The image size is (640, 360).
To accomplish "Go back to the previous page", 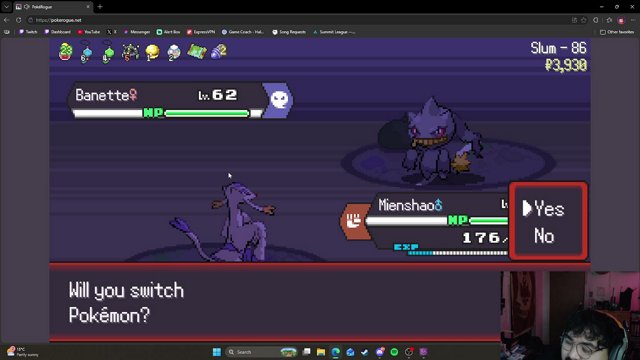I will (6, 20).
